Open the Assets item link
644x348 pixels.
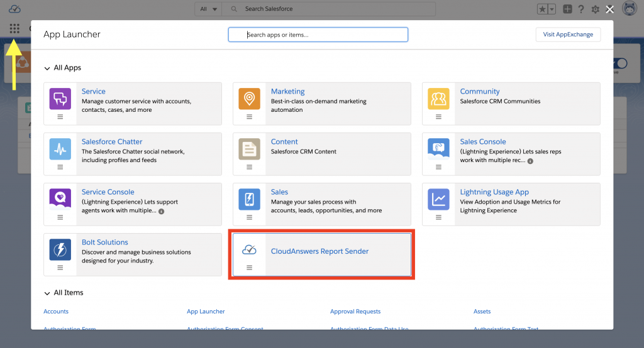click(482, 312)
